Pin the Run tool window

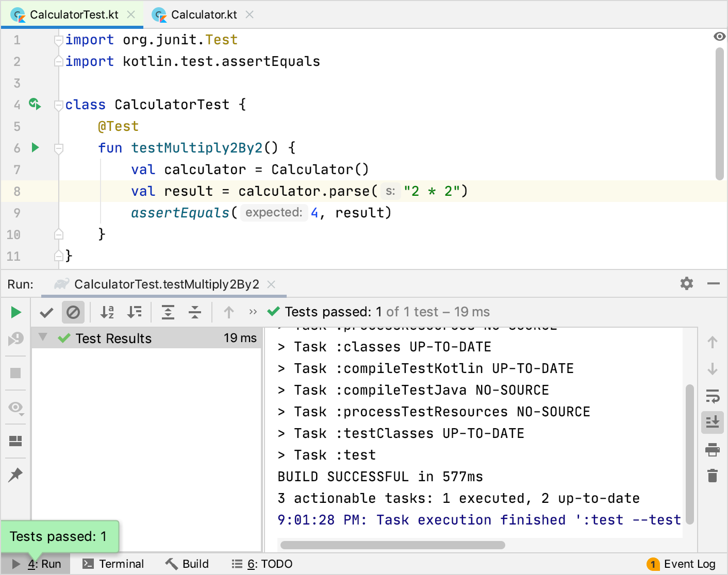point(15,475)
